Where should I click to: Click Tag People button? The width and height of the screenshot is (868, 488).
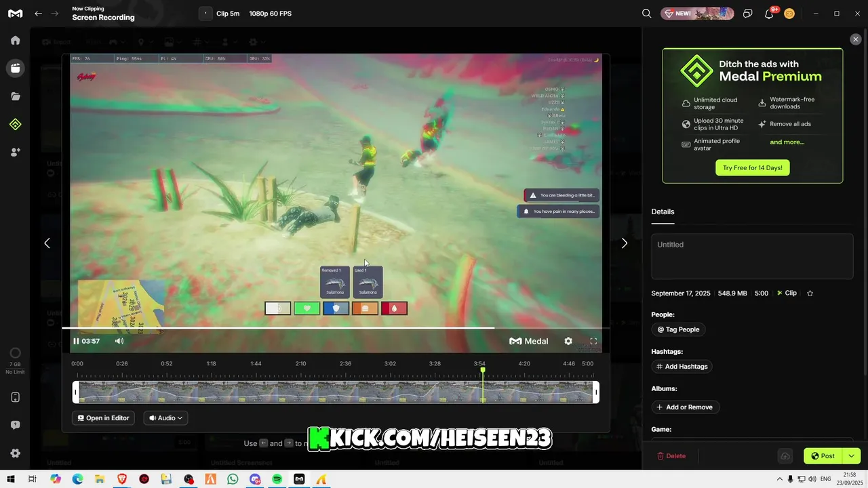(x=678, y=329)
